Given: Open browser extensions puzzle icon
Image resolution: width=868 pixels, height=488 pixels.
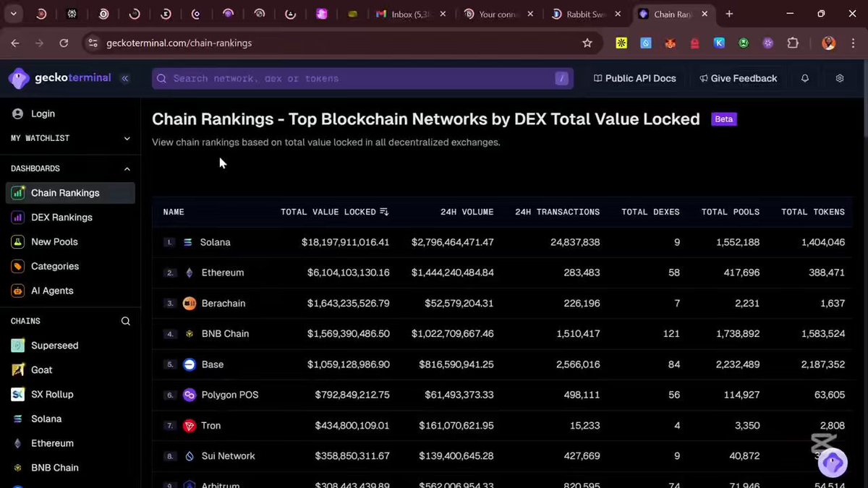Looking at the screenshot, I should click(793, 43).
